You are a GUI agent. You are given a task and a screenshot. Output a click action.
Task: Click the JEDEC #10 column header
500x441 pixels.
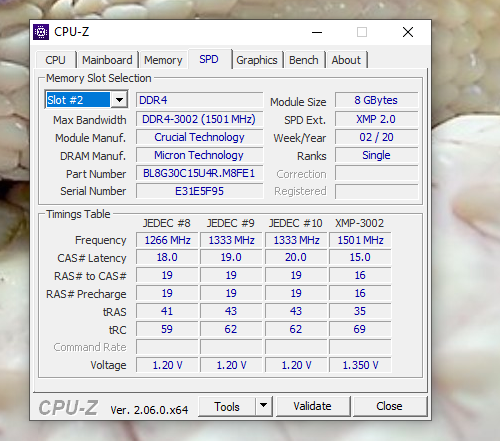[296, 223]
